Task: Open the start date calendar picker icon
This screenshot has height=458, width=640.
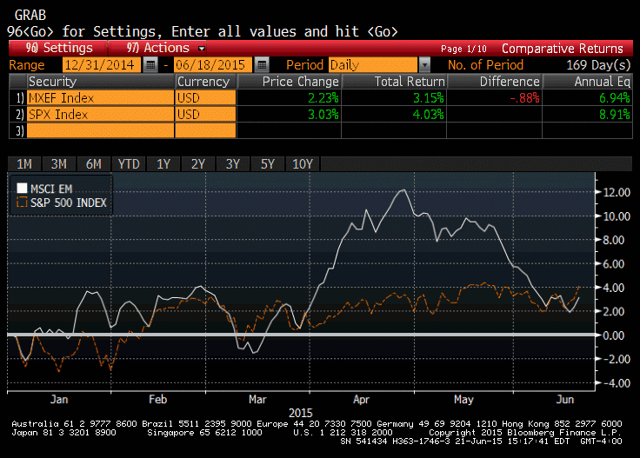Action: pos(150,64)
